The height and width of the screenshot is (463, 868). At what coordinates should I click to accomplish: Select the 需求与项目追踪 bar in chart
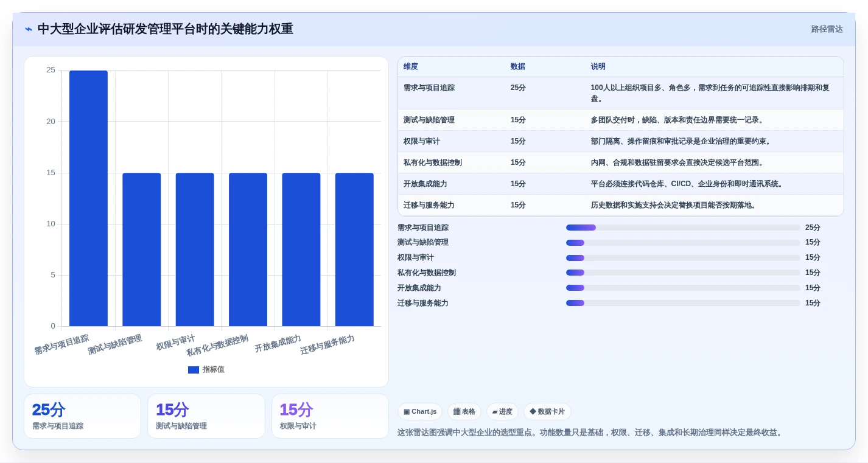pos(88,198)
